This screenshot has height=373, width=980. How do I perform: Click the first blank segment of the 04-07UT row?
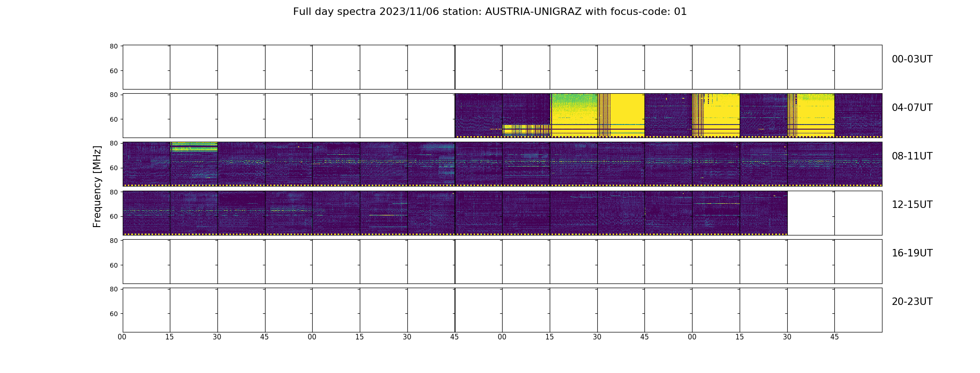147,115
